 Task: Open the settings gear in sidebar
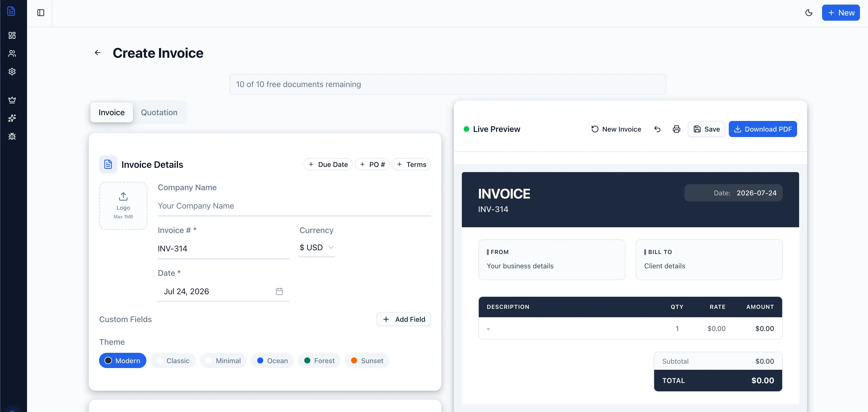click(12, 72)
